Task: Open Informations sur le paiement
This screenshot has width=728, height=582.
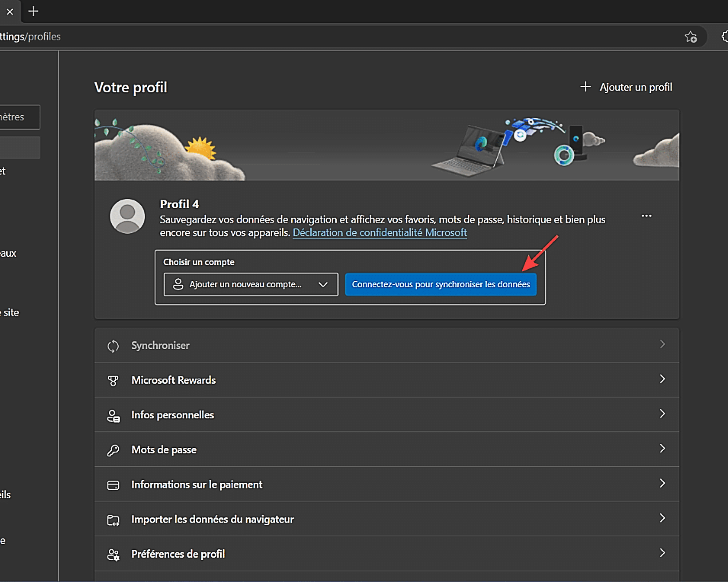Action: (387, 484)
